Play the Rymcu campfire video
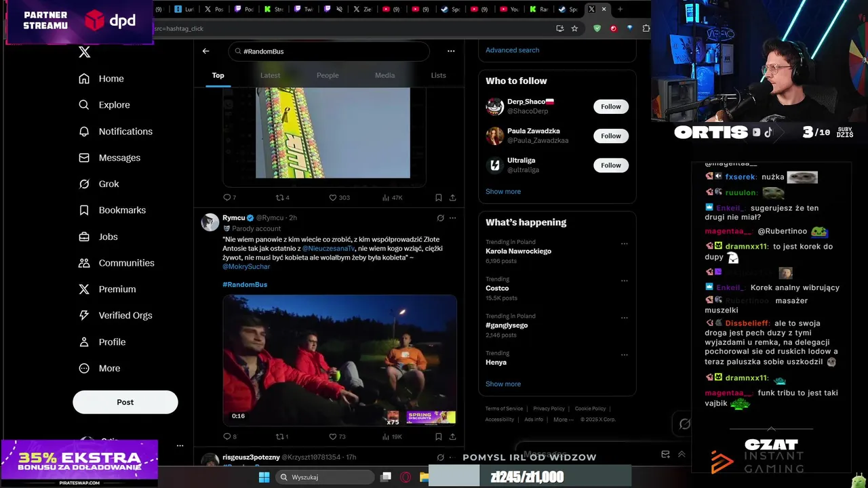 pyautogui.click(x=340, y=360)
